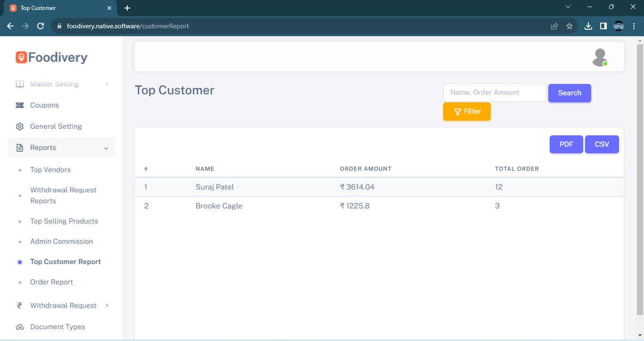Expand the Master Setting chevron arrow

coord(107,84)
